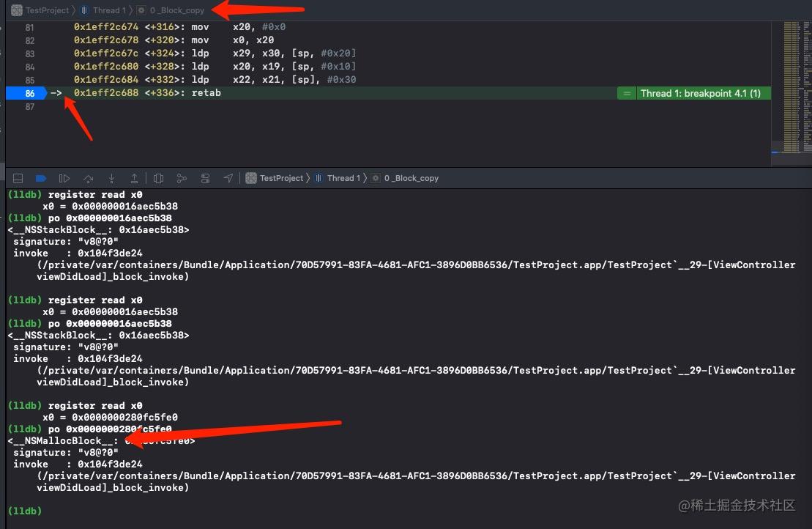Click line number 87 in the gutter
812x529 pixels.
point(29,107)
